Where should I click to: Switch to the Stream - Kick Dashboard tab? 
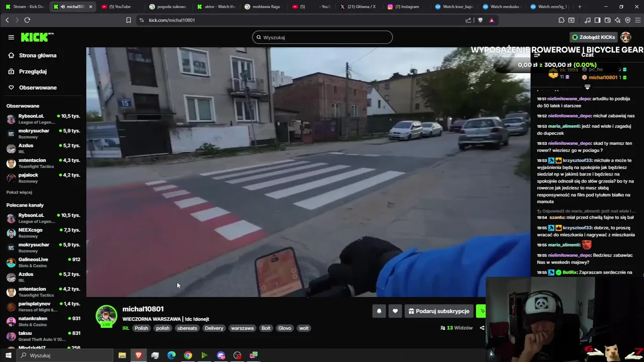pyautogui.click(x=24, y=7)
